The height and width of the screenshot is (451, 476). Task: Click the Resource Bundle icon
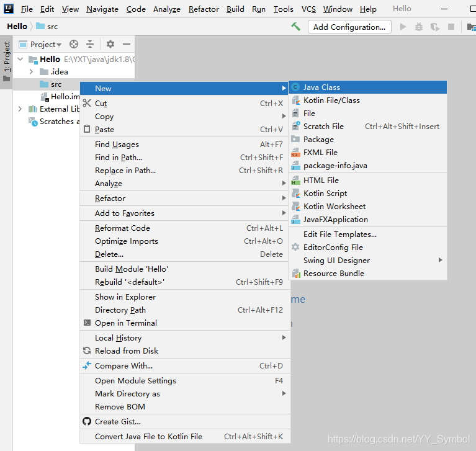[296, 273]
